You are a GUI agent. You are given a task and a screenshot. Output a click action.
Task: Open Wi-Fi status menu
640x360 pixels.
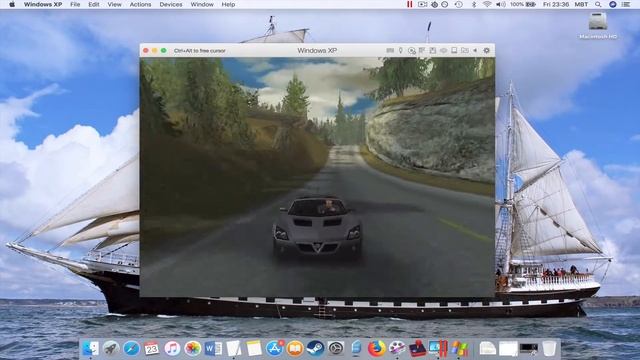point(487,4)
